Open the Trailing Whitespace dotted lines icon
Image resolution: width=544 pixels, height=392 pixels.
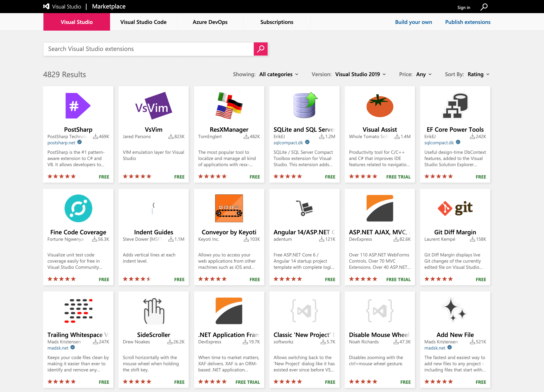[78, 311]
